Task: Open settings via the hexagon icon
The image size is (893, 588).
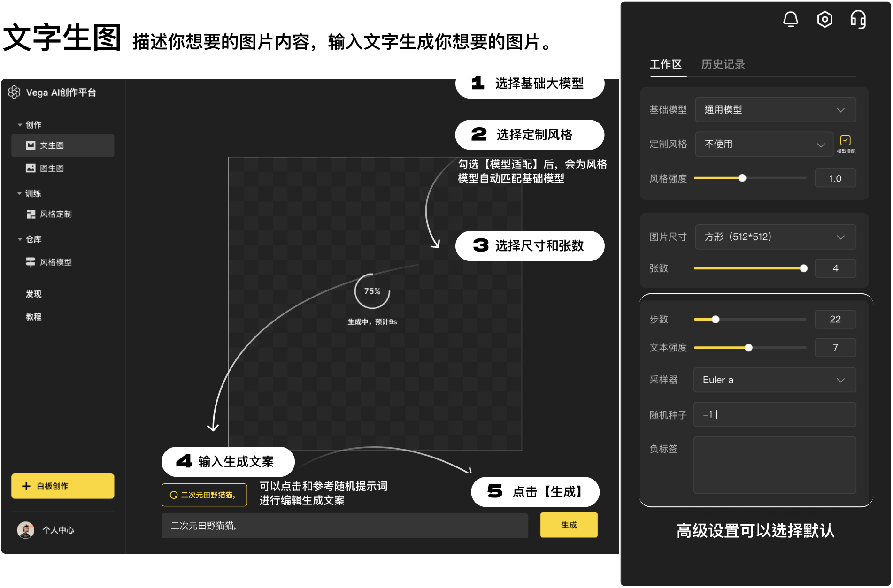Action: pos(824,19)
